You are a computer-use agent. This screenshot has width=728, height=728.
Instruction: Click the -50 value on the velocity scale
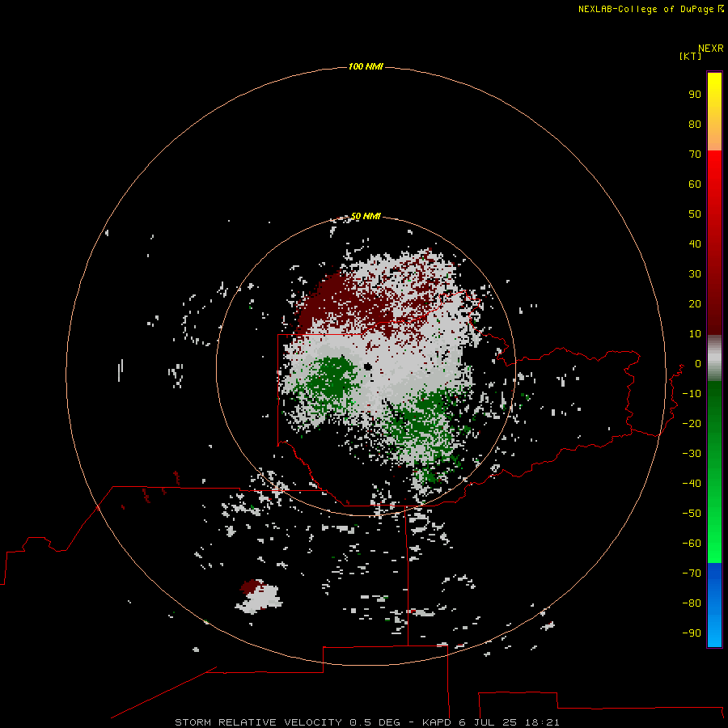click(692, 513)
